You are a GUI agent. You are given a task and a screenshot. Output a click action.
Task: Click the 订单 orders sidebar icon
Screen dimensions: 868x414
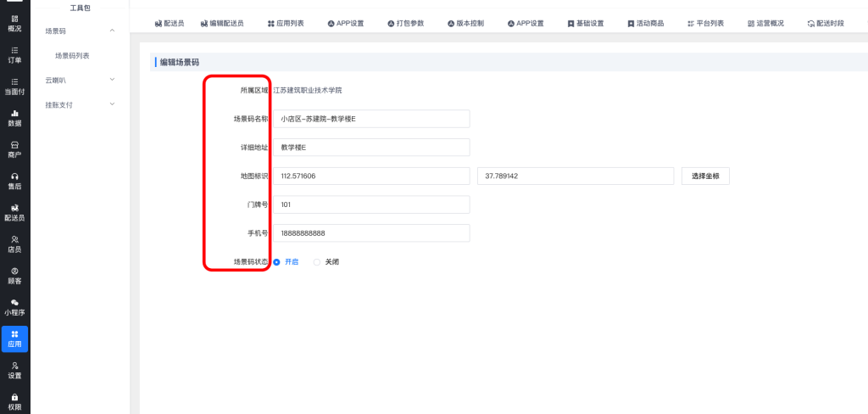coord(14,55)
